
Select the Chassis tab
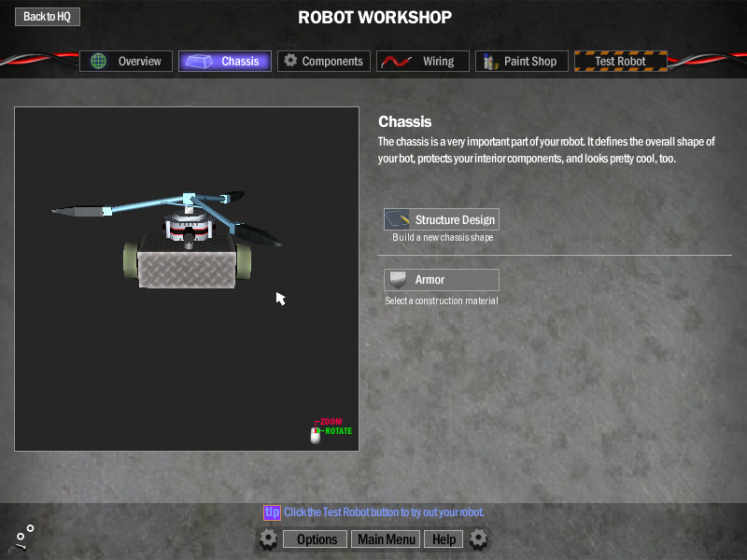225,61
